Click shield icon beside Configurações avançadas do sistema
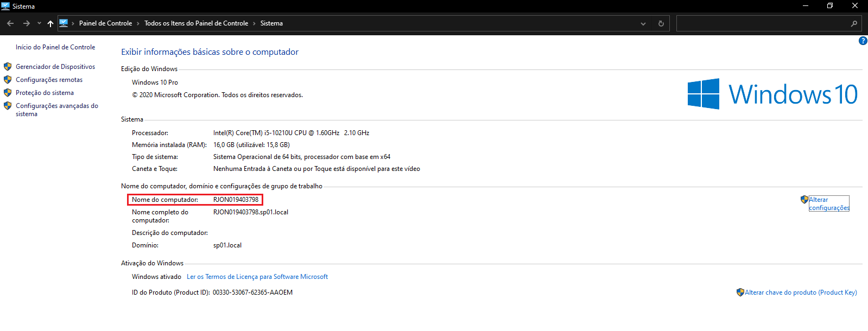 8,106
